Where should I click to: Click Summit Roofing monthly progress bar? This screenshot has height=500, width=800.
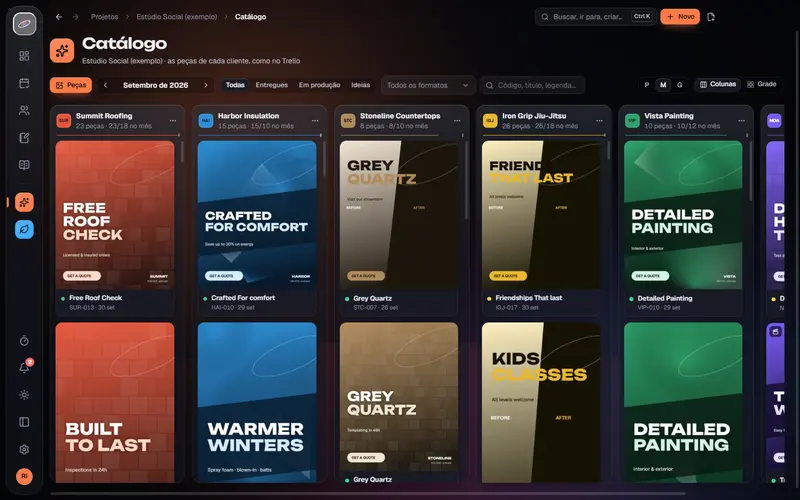[x=117, y=135]
